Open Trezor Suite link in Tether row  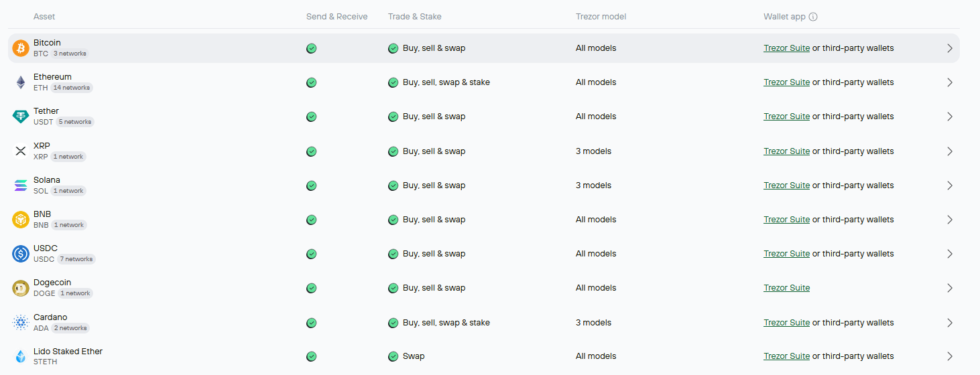click(786, 117)
